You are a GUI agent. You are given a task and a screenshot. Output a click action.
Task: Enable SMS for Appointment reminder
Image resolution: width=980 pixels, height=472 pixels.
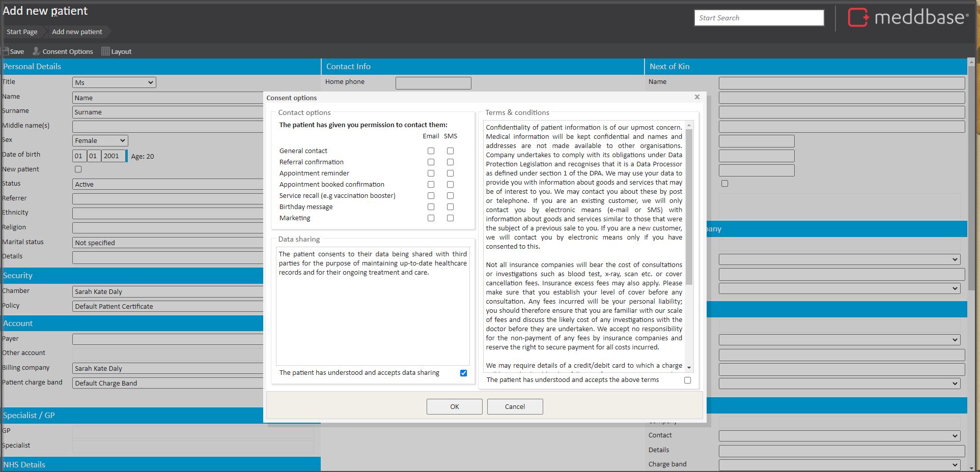point(450,173)
